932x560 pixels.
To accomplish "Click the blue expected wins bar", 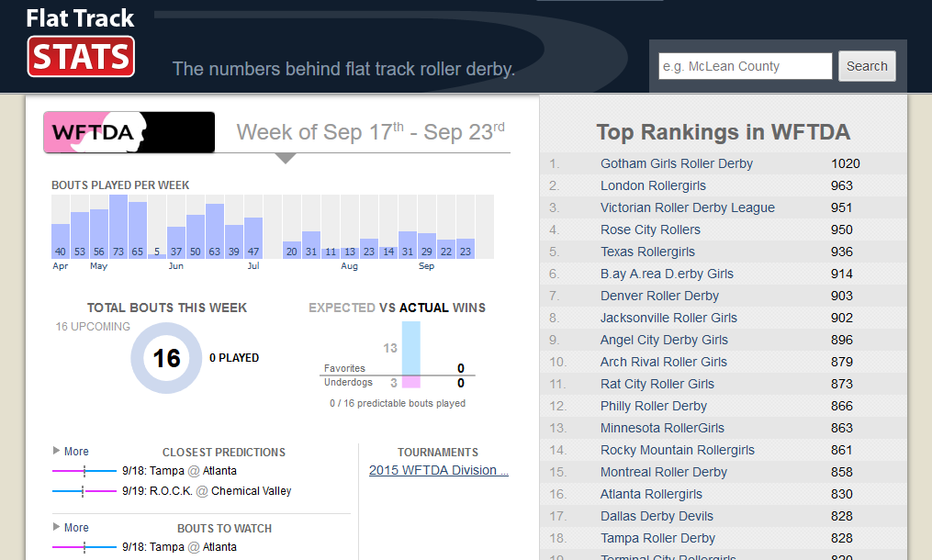I will pyautogui.click(x=410, y=347).
